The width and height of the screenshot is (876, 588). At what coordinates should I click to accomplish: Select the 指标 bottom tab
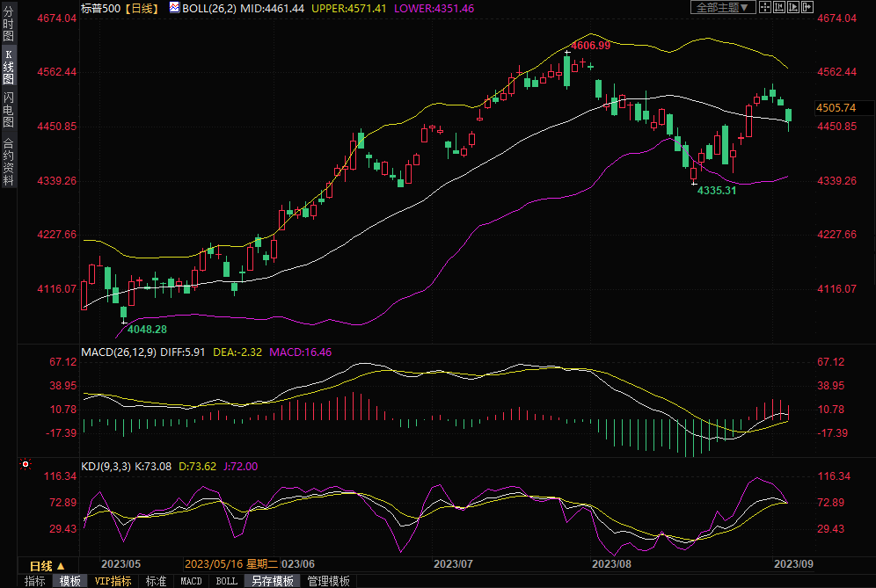click(x=35, y=581)
